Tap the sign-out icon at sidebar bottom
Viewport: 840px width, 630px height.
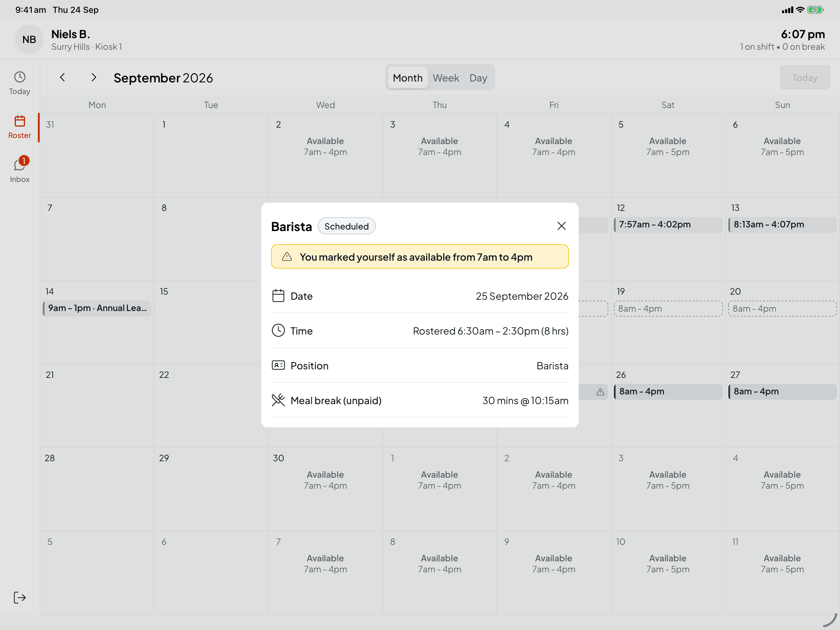click(x=19, y=597)
